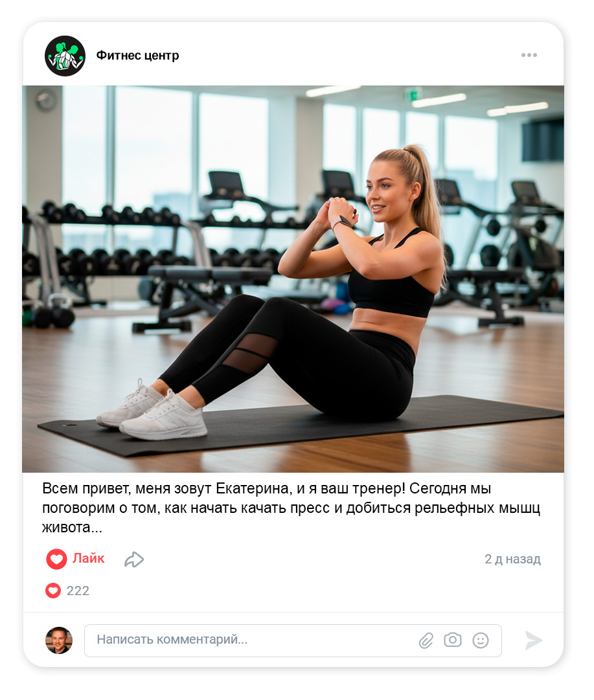Click the Лайк text label
The height and width of the screenshot is (700, 594).
pos(89,558)
